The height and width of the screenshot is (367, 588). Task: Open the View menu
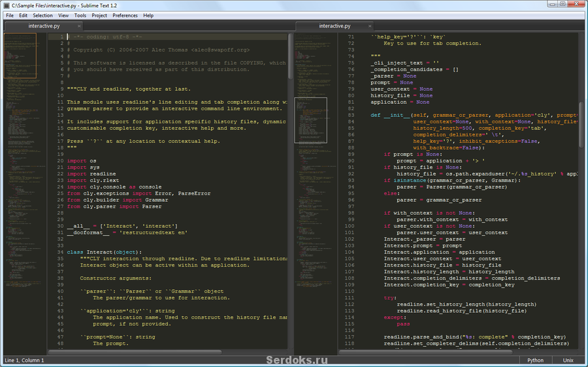coord(63,16)
